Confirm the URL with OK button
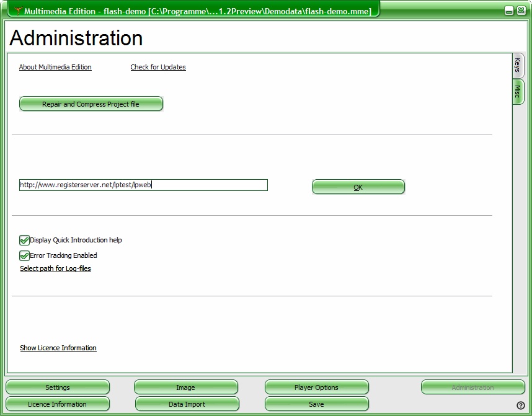The height and width of the screenshot is (416, 532). point(358,187)
